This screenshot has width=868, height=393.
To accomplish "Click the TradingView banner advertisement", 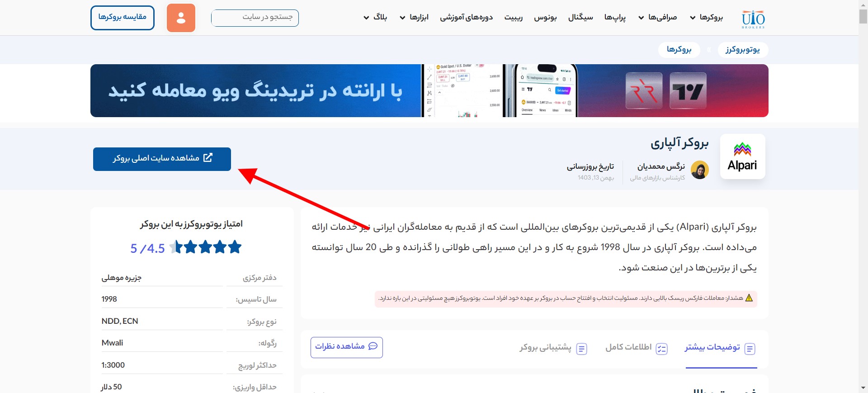I will pyautogui.click(x=429, y=90).
